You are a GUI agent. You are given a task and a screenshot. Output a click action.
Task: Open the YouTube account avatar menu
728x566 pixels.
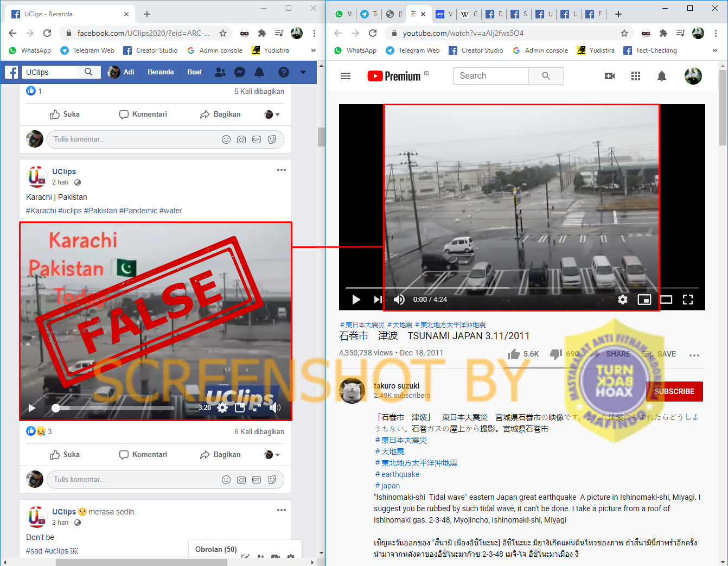click(x=693, y=76)
